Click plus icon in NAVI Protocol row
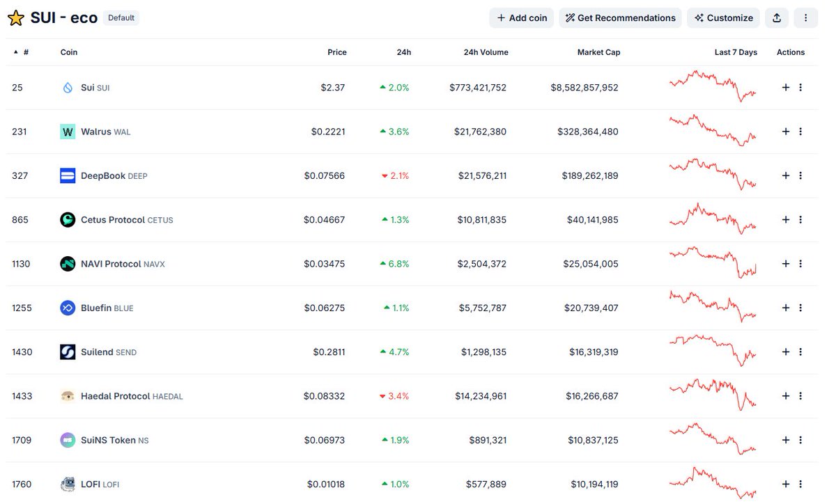The height and width of the screenshot is (504, 836). (786, 264)
